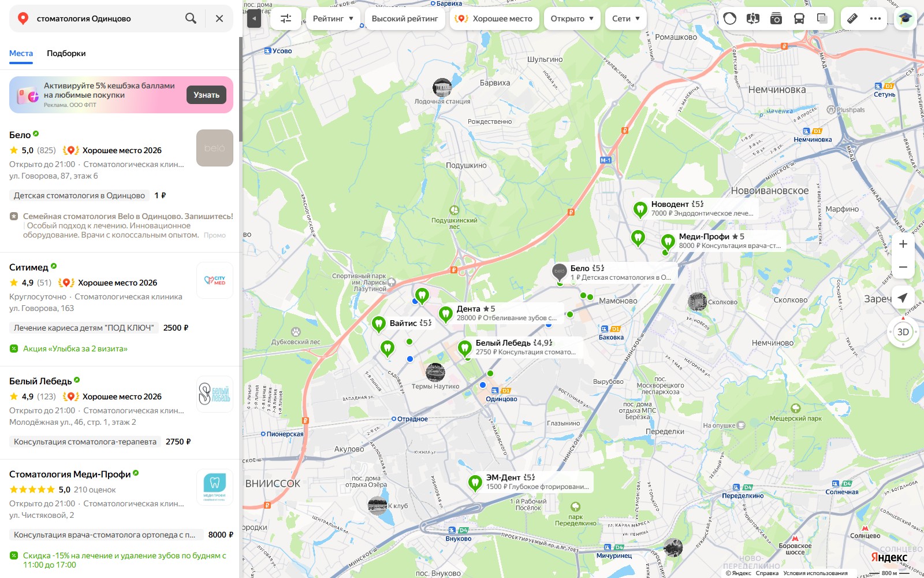
Task: Enable the Хорошее место filter
Action: tap(494, 18)
